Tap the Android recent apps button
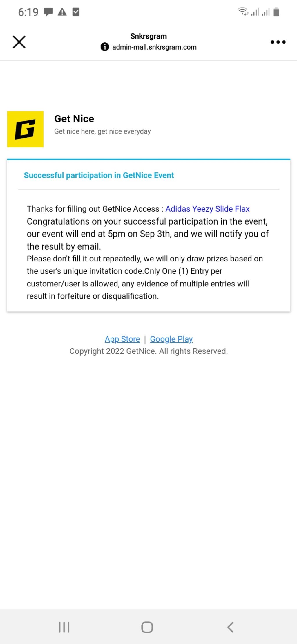 64,627
